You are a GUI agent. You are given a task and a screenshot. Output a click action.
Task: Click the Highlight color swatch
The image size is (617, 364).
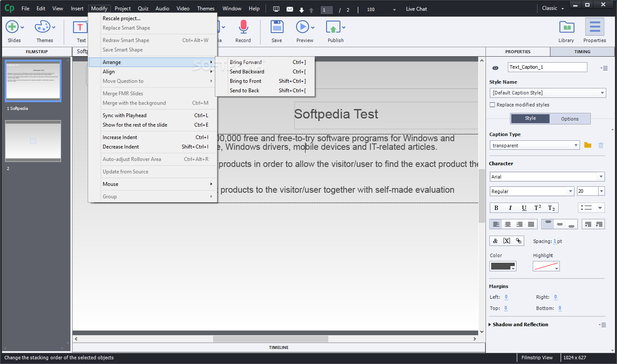pyautogui.click(x=546, y=266)
